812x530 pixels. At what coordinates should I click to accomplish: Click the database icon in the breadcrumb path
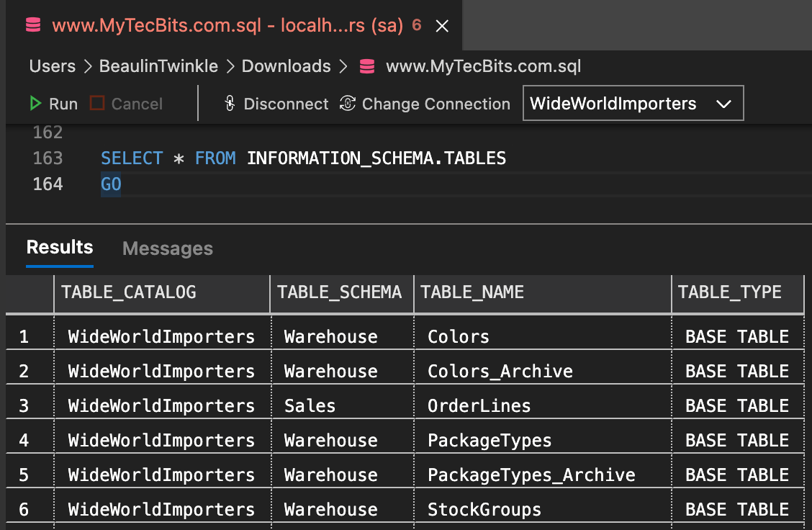pyautogui.click(x=367, y=66)
